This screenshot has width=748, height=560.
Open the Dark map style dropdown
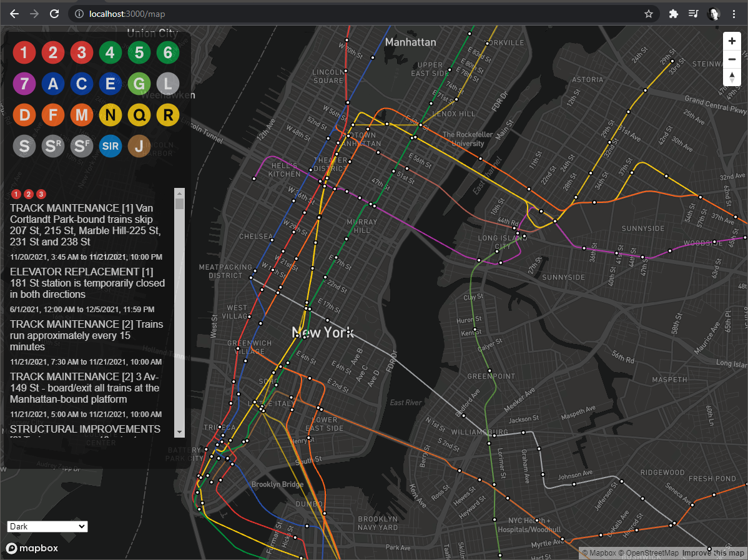(47, 526)
